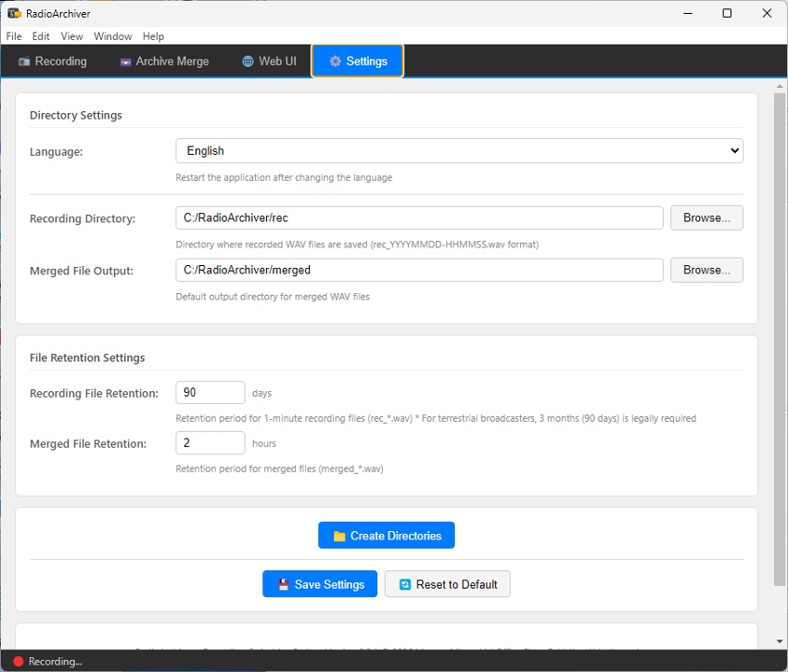
Task: Click the Merged File Retention hours field
Action: 210,443
